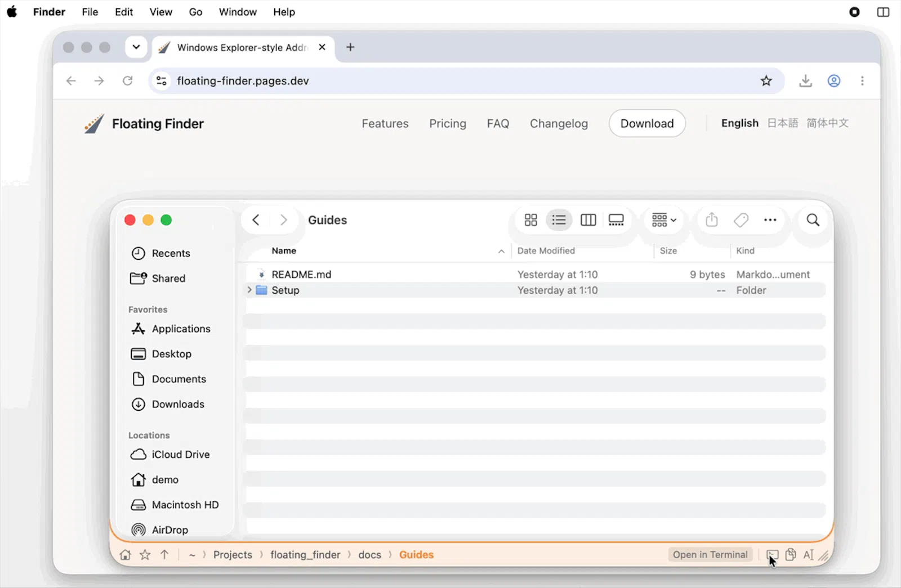
Task: Open the Window menu
Action: [x=238, y=12]
